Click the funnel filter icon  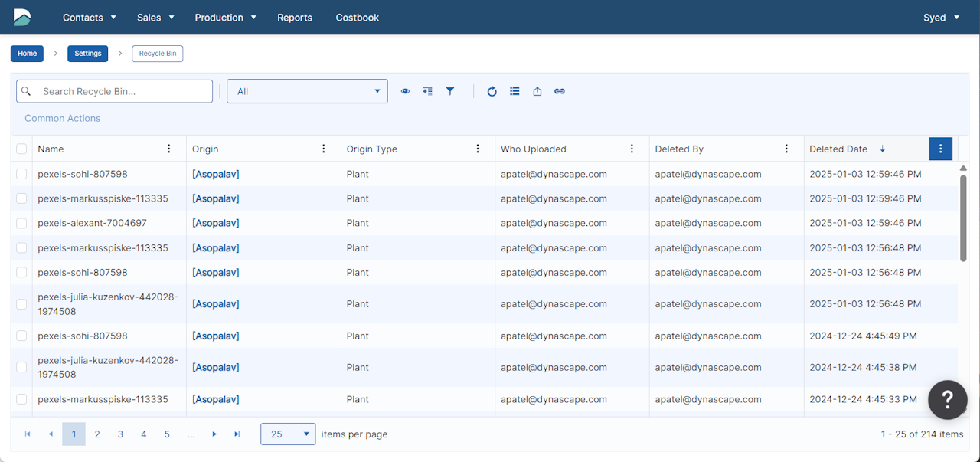pos(450,91)
